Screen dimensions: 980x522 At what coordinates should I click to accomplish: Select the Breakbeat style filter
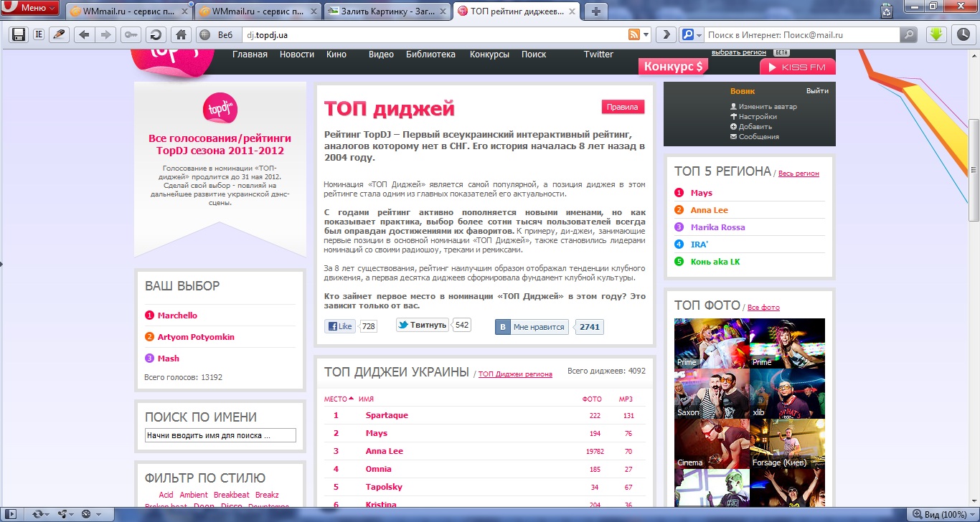coord(231,495)
